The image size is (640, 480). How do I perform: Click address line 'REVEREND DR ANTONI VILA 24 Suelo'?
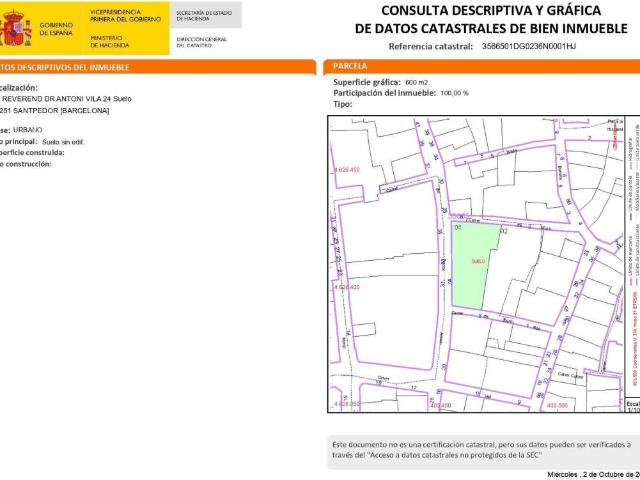pyautogui.click(x=67, y=99)
